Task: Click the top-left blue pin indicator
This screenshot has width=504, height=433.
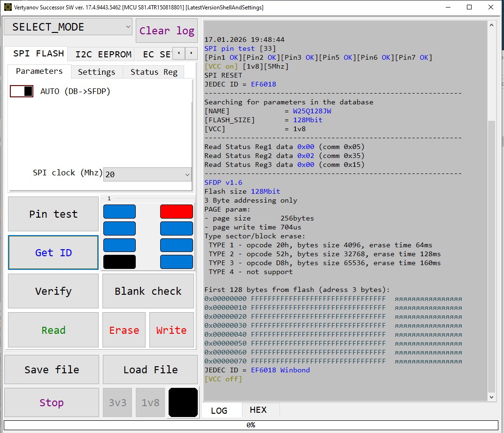Action: point(119,212)
